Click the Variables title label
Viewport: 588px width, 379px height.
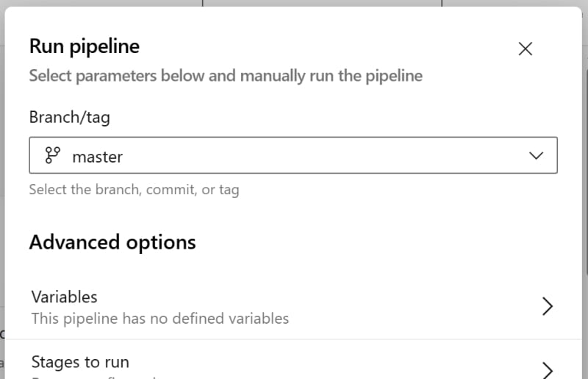tap(65, 297)
